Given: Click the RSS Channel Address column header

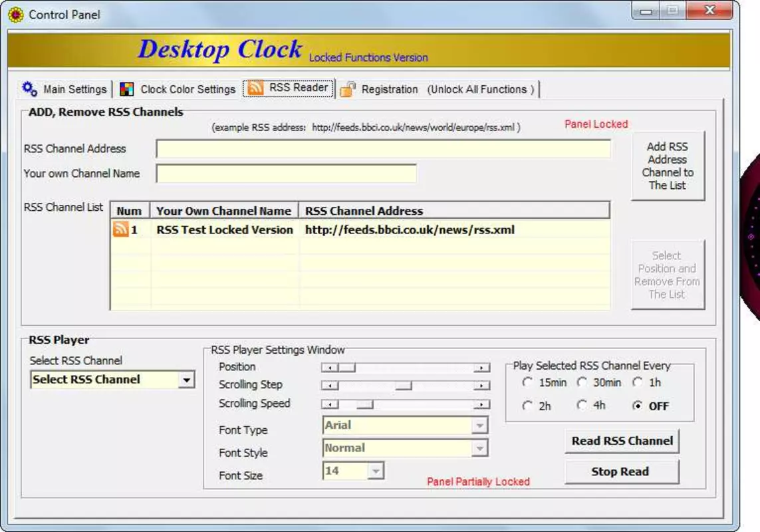Looking at the screenshot, I should click(454, 211).
